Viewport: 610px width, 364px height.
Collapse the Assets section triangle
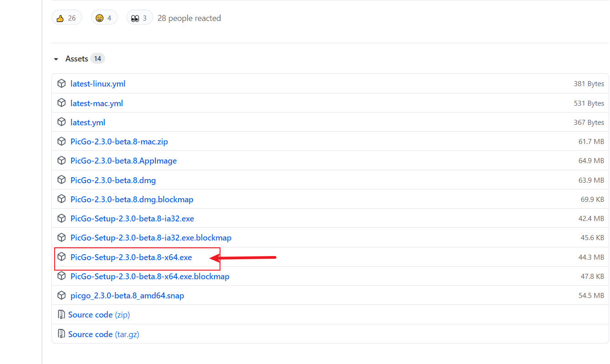(x=56, y=59)
